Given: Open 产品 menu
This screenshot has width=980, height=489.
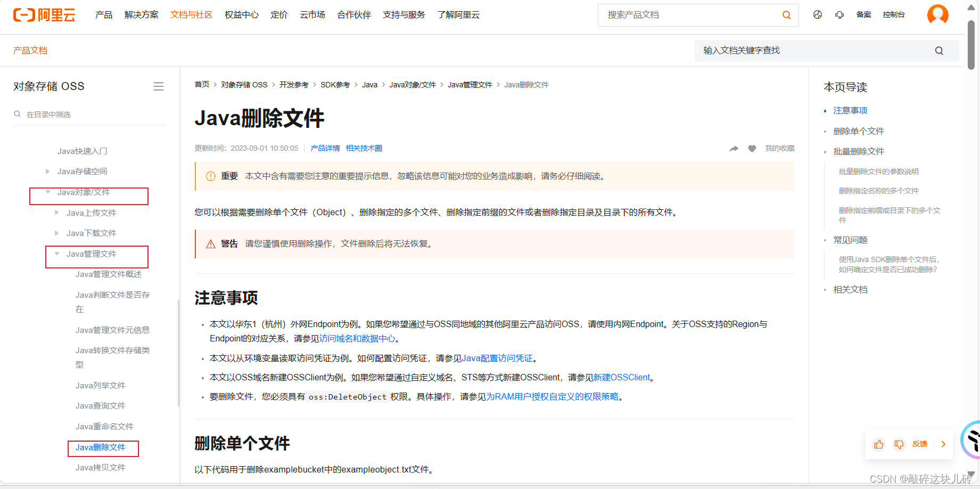Looking at the screenshot, I should [x=104, y=15].
